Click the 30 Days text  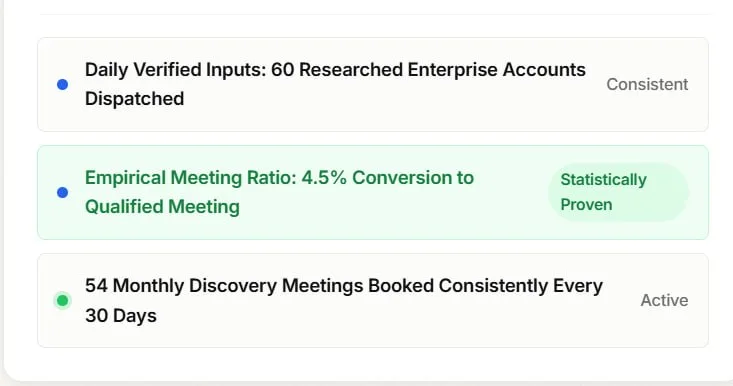click(x=121, y=315)
